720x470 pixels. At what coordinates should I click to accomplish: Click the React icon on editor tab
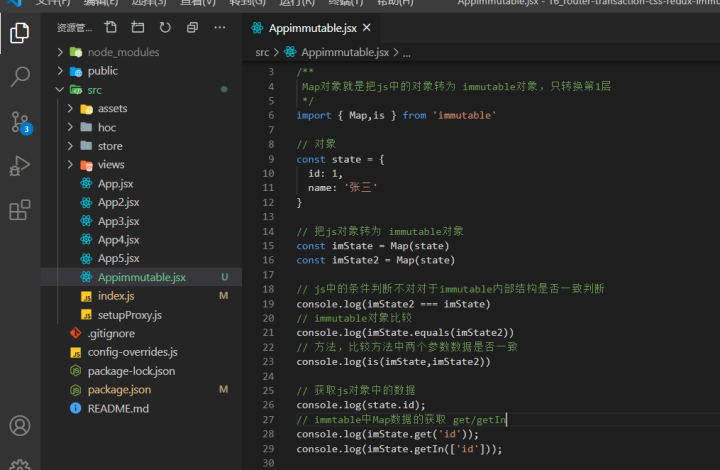pyautogui.click(x=257, y=28)
